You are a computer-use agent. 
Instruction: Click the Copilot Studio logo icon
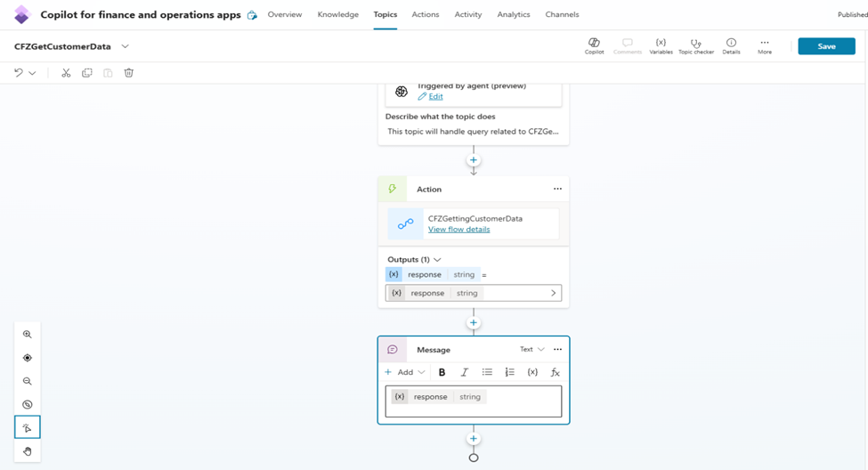(x=22, y=14)
